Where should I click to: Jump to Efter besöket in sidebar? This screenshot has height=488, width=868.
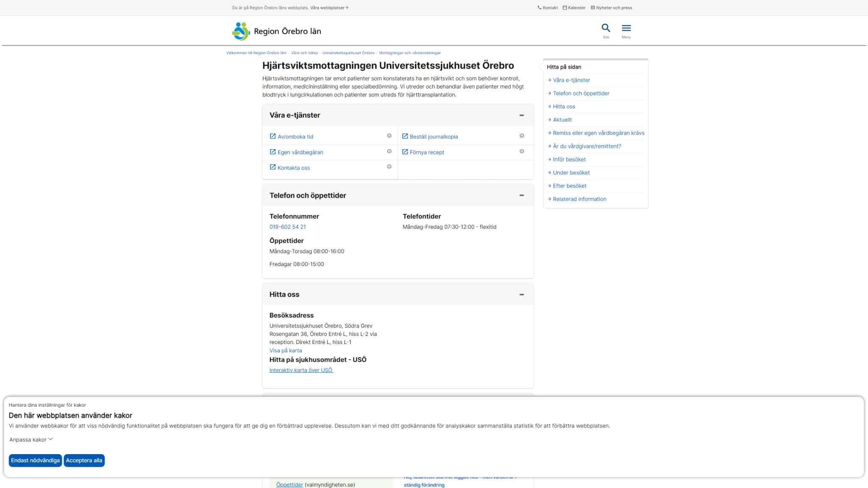(569, 186)
